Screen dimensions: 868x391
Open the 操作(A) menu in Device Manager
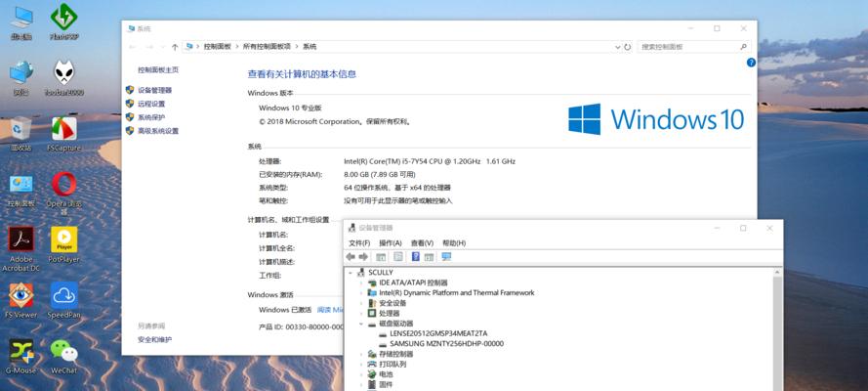391,243
